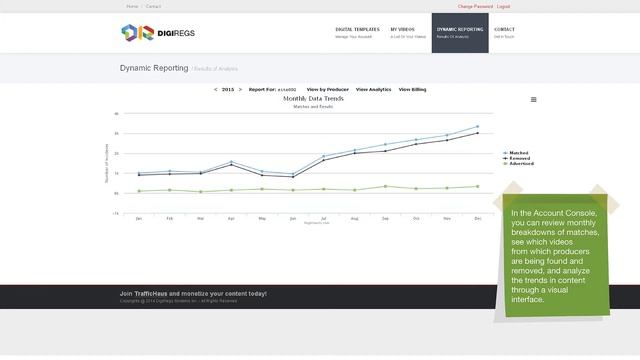
Task: Click Join TrafficHaus footer text
Action: (x=193, y=293)
